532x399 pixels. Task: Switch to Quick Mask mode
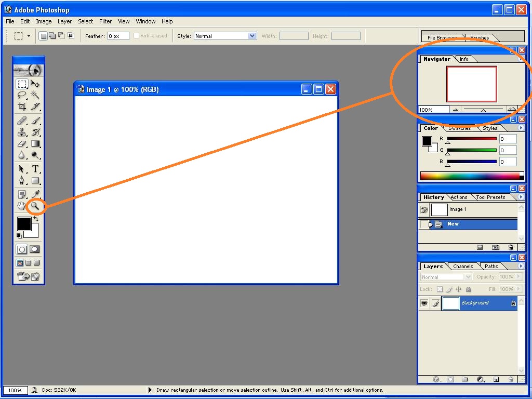tap(35, 249)
